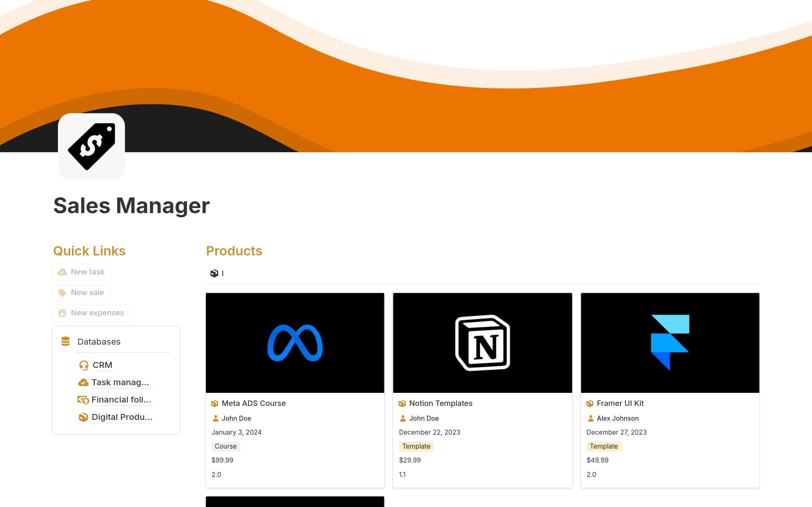Image resolution: width=812 pixels, height=507 pixels.
Task: Click the price tag page icon above Sales Manager
Action: [x=91, y=146]
